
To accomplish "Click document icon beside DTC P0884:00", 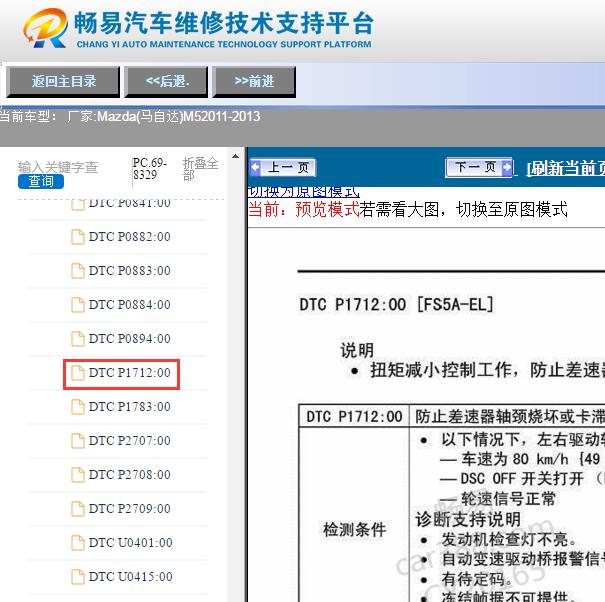I will coord(78,304).
